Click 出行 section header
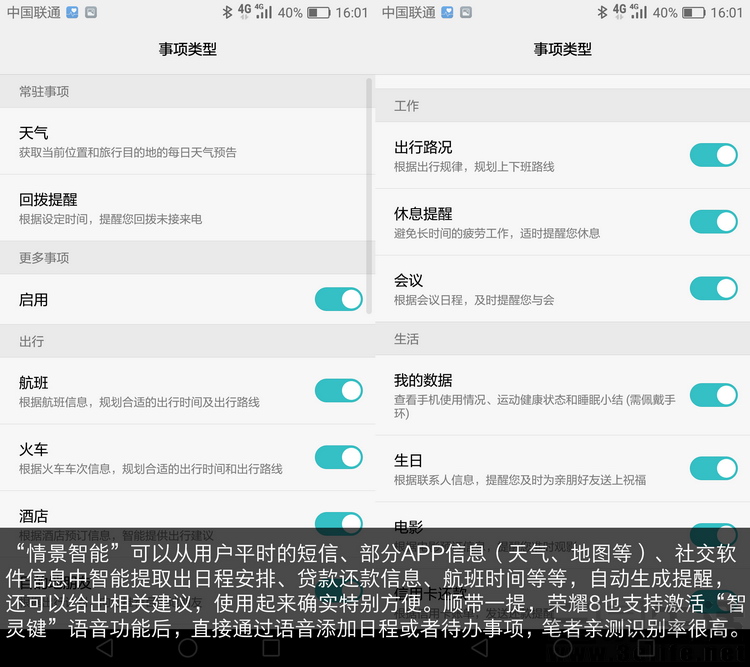This screenshot has width=750, height=667. 188,341
